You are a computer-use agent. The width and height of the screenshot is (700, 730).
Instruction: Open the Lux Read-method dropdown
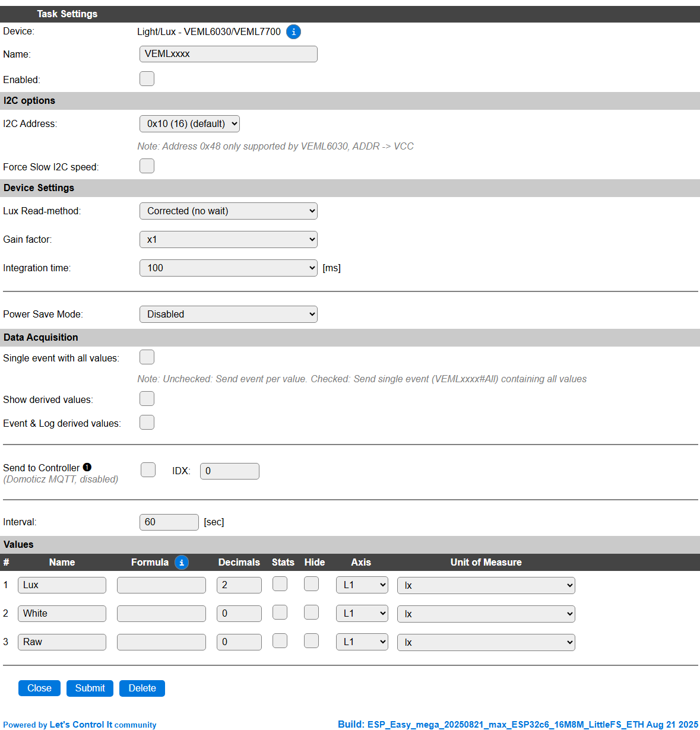tap(229, 211)
